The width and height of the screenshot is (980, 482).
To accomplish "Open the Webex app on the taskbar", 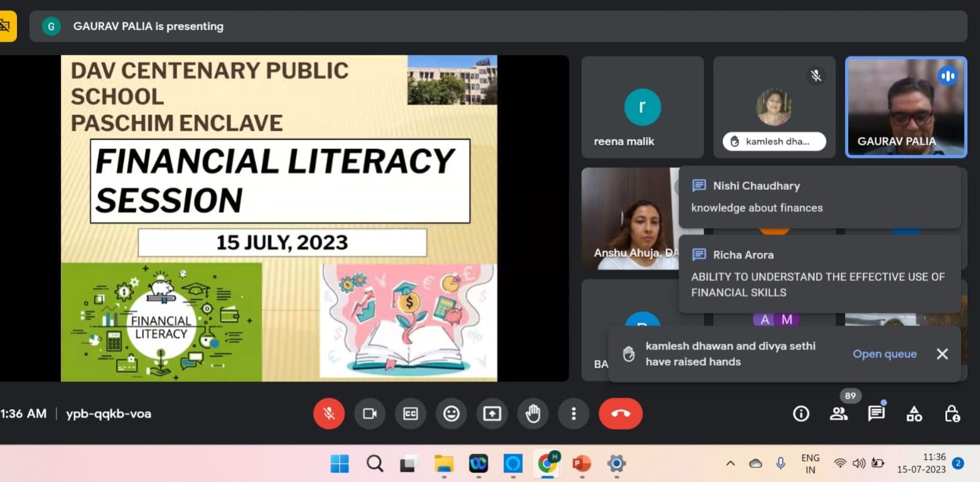I will tap(478, 464).
